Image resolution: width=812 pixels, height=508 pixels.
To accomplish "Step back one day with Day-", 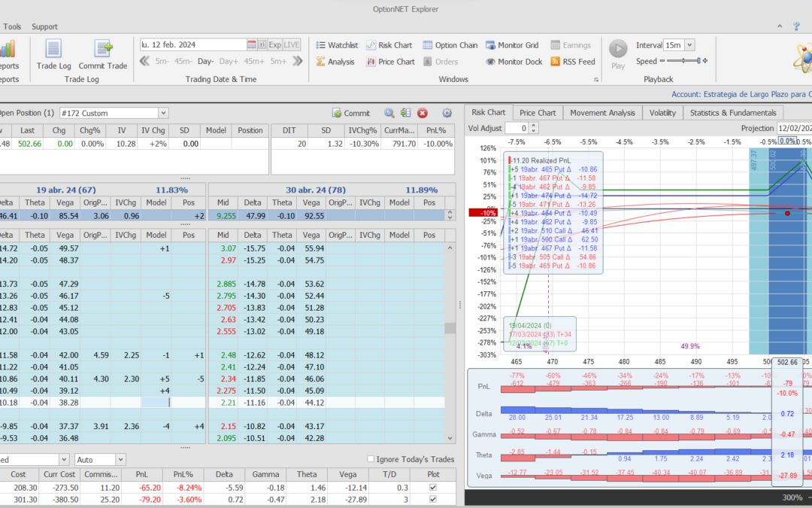I will click(x=205, y=62).
